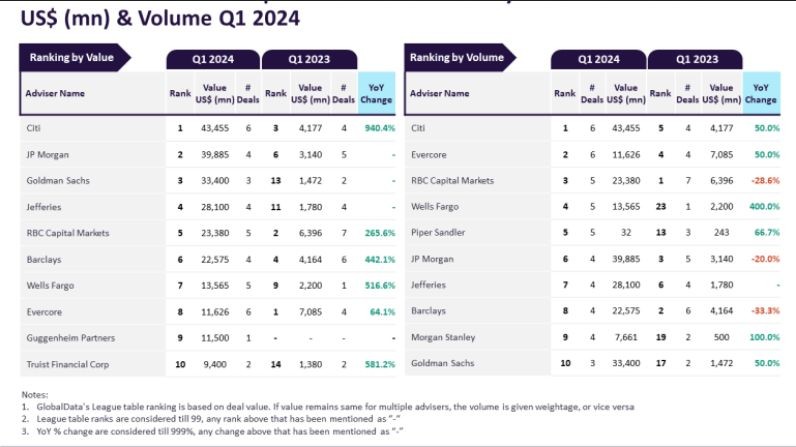Select Guggenheim Partners adviser row
Viewport: 796px width, 447px height.
coord(67,337)
